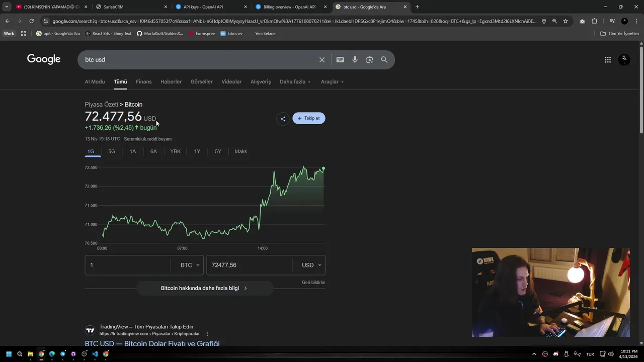Open the Finans search tab
The height and width of the screenshot is (362, 644).
[143, 82]
